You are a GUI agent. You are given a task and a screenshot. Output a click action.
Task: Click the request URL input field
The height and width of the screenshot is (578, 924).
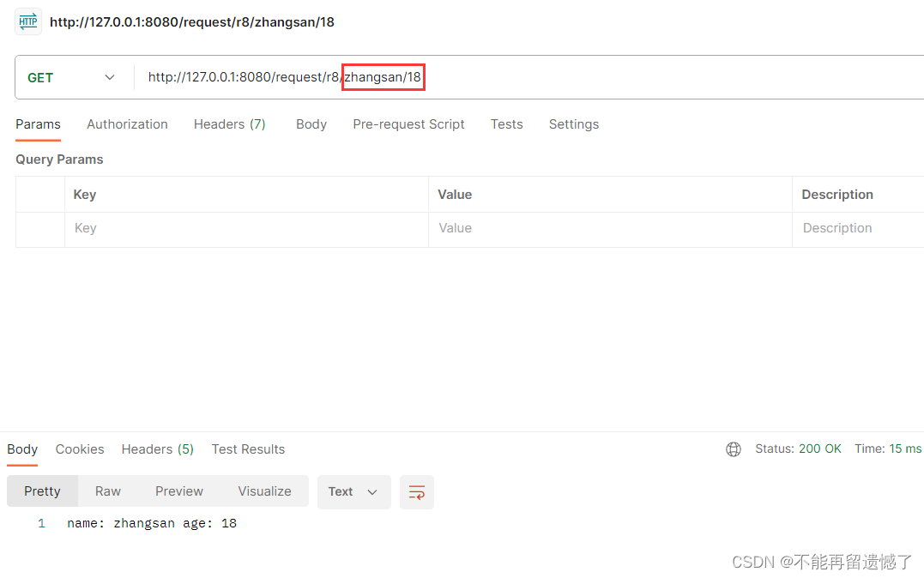(528, 77)
